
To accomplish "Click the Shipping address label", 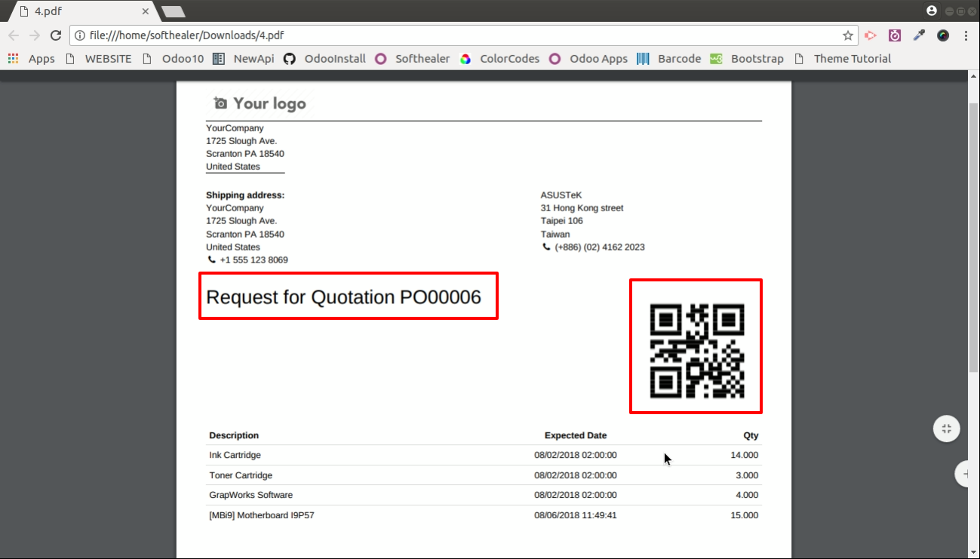I will (245, 195).
